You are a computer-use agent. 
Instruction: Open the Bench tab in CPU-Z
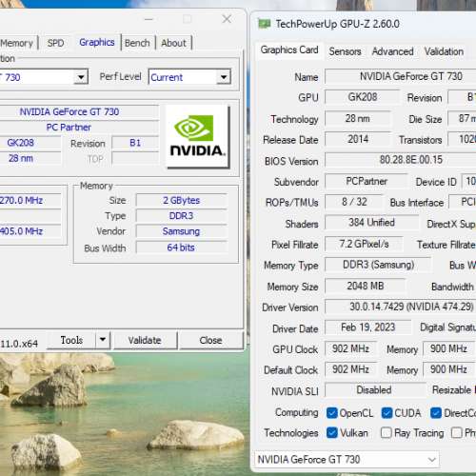tap(137, 43)
